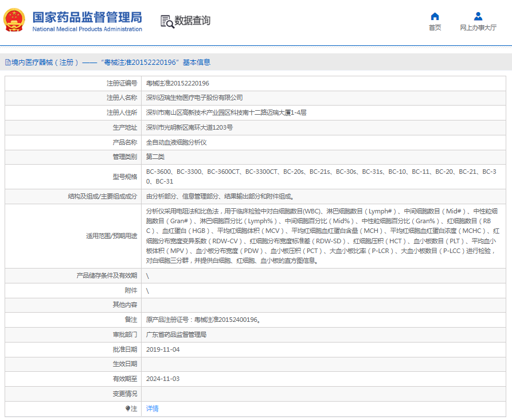512x420 pixels.
Task: Click the national emblem logo
Action: coord(14,21)
